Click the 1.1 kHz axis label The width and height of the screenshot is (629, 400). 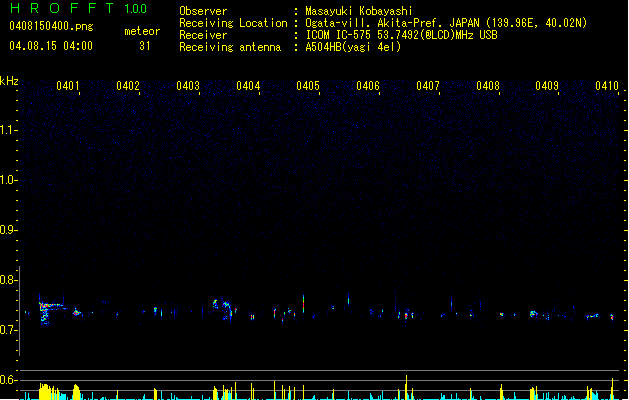[x=8, y=130]
